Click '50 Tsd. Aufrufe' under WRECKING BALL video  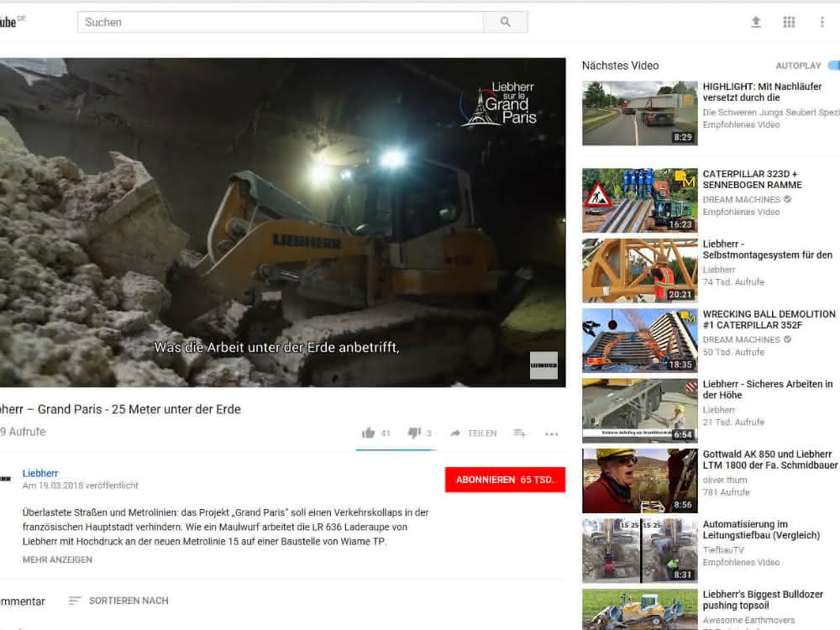(733, 352)
